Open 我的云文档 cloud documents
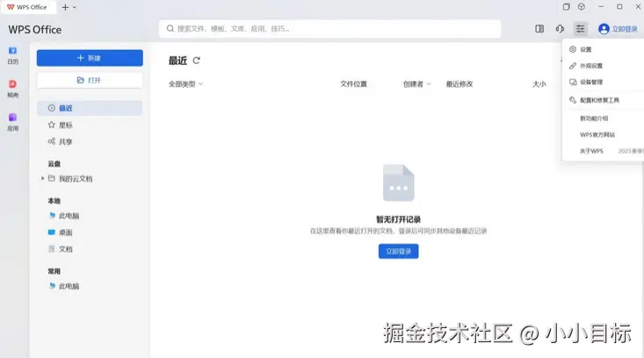 click(x=70, y=178)
